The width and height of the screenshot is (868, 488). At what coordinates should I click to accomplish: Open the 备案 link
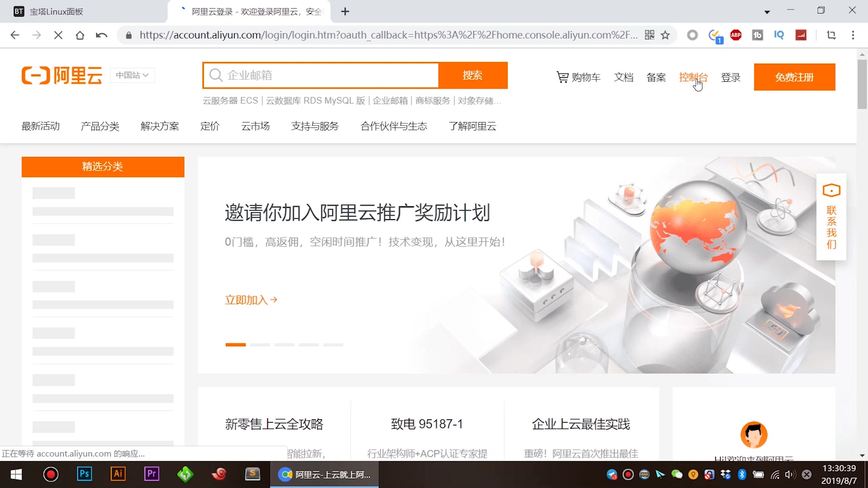pyautogui.click(x=656, y=77)
